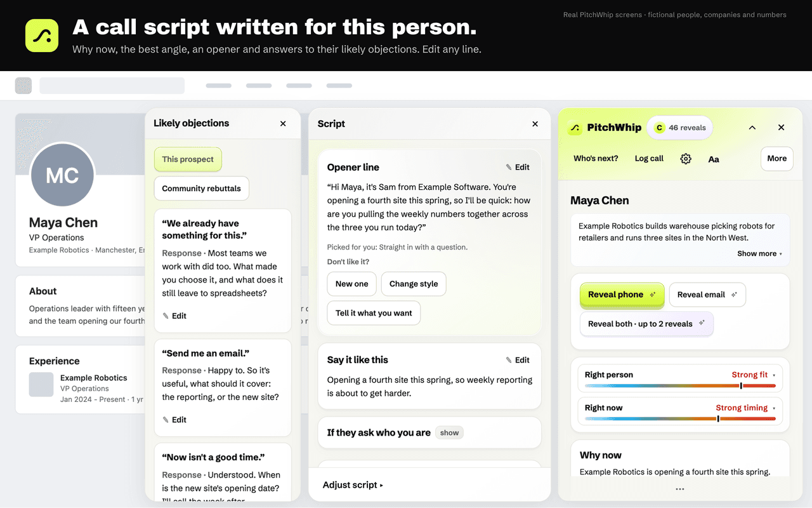Select 'Who's next?' in PitchWhip

click(x=596, y=159)
